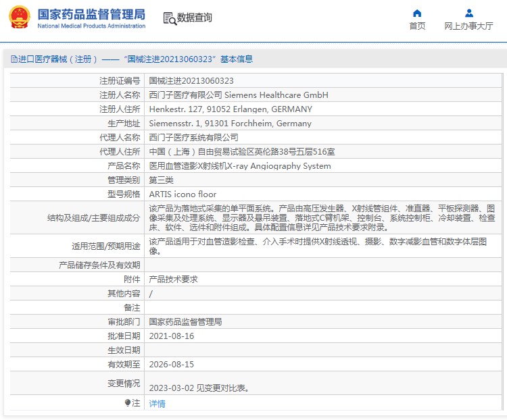Click the 管理类别 label
507x420 pixels.
pyautogui.click(x=124, y=180)
